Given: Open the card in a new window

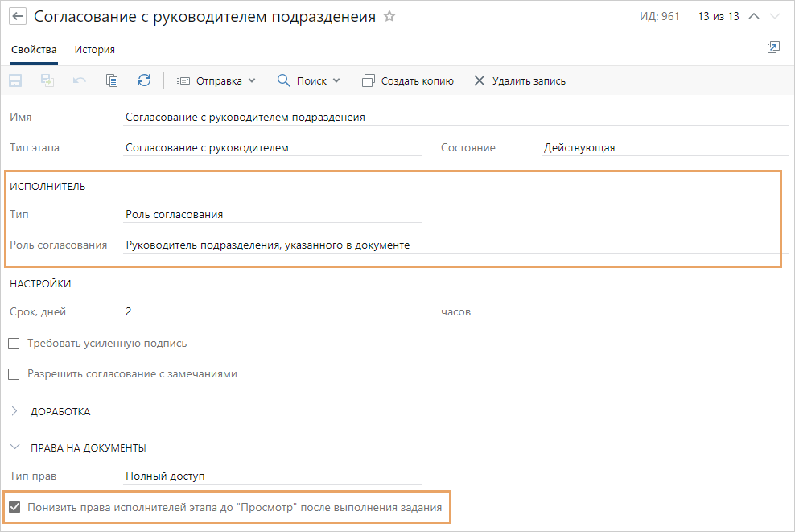Looking at the screenshot, I should point(773,47).
